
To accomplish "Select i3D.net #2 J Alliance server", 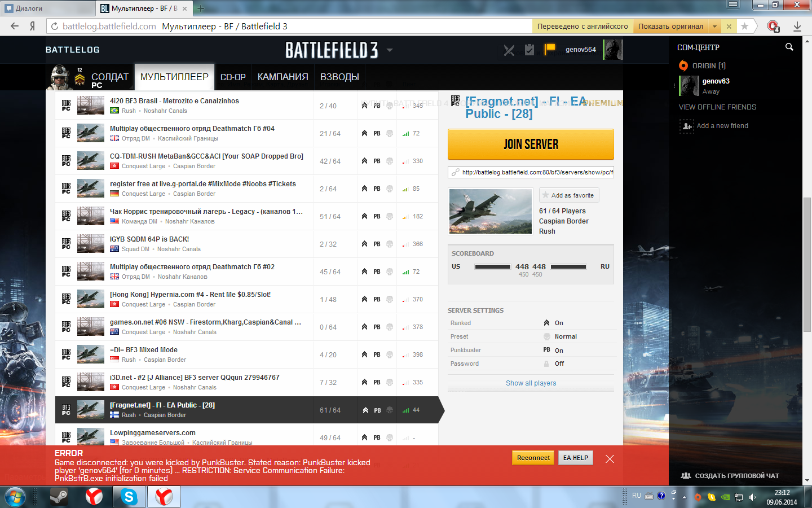I will click(x=246, y=382).
